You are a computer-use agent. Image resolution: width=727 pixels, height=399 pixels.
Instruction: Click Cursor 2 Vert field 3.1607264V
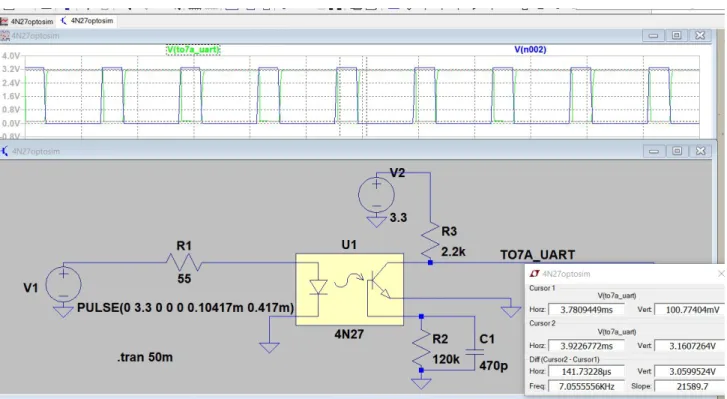tap(689, 346)
